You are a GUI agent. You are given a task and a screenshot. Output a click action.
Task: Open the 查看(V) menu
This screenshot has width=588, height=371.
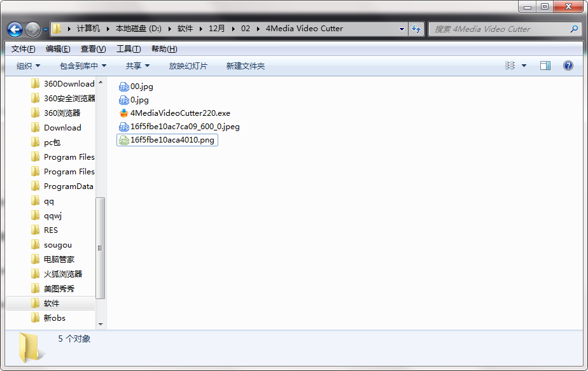point(93,49)
